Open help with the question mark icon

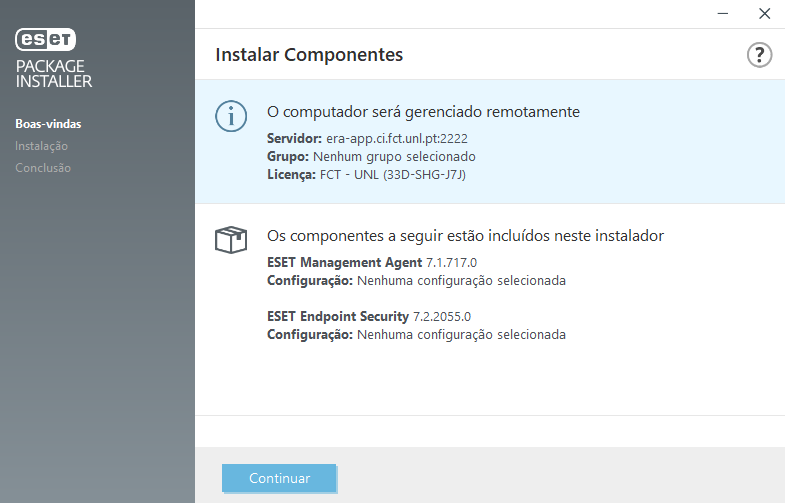[x=759, y=55]
